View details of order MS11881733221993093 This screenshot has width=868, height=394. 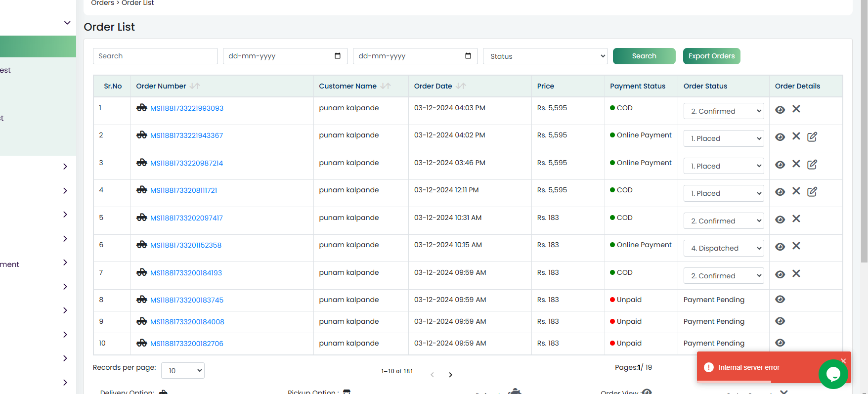[780, 110]
